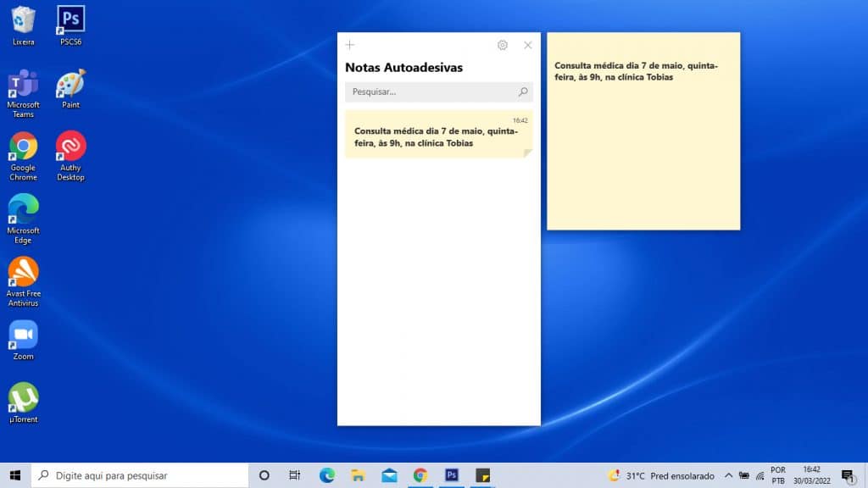Open network Wi-Fi tray icon
Image resolution: width=868 pixels, height=488 pixels.
(760, 476)
